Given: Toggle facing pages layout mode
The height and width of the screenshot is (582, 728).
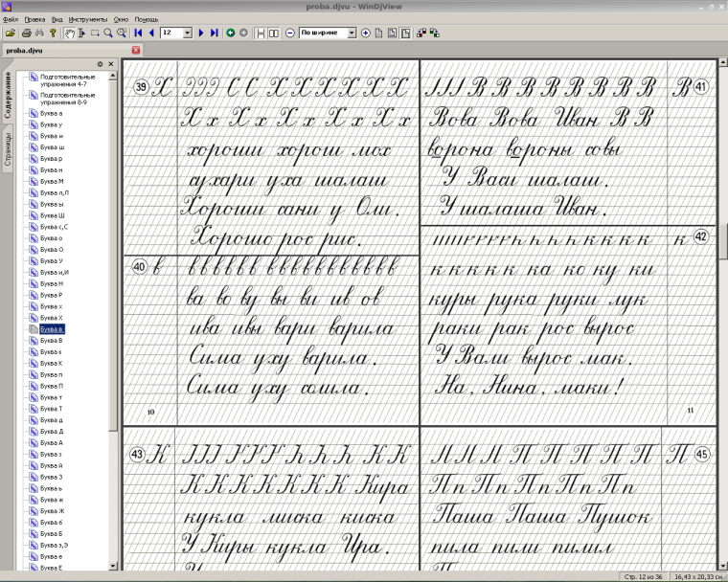Looking at the screenshot, I should pyautogui.click(x=275, y=33).
